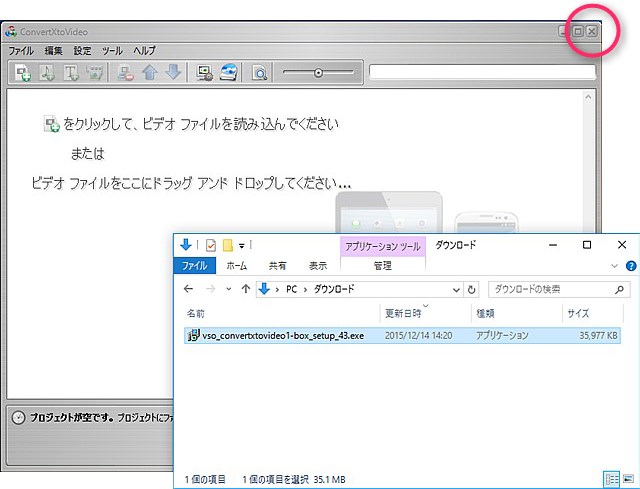Click the Explorer help question icon
Image resolution: width=640 pixels, height=489 pixels.
tap(631, 266)
